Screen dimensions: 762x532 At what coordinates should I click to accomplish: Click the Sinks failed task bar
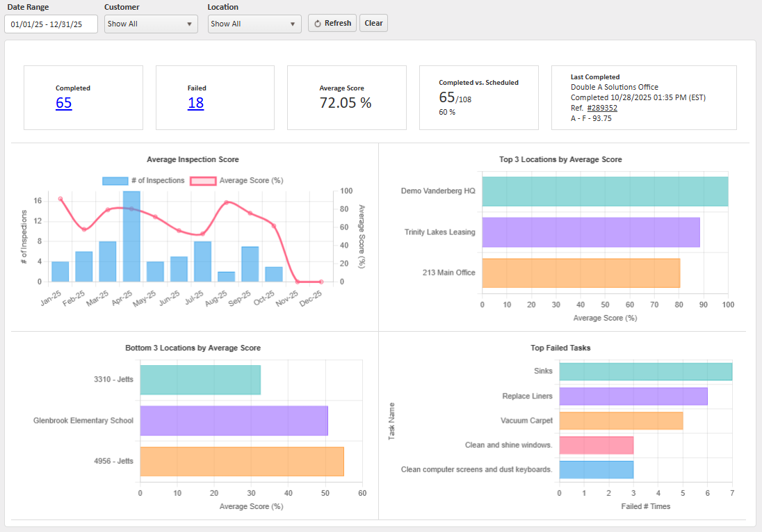pyautogui.click(x=645, y=371)
